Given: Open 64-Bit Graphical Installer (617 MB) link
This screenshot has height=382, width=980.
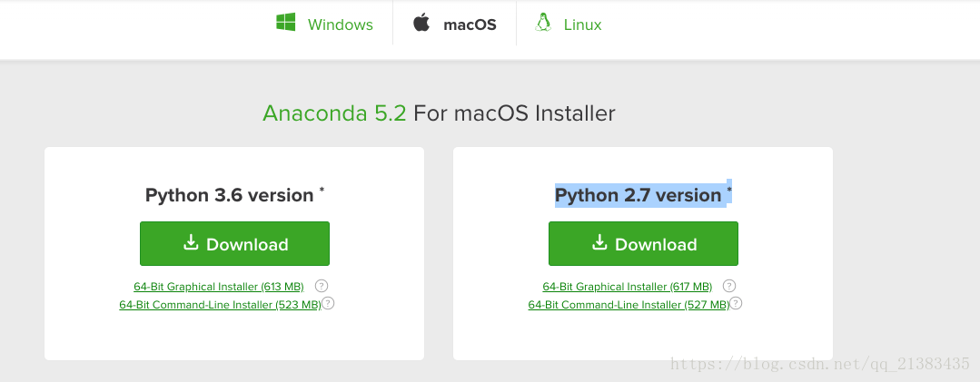Looking at the screenshot, I should tap(627, 287).
